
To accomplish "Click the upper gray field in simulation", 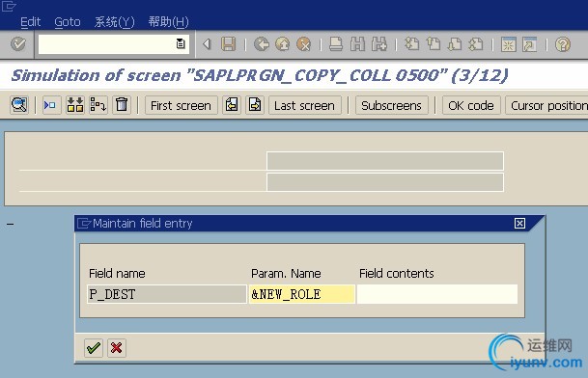I will point(385,161).
